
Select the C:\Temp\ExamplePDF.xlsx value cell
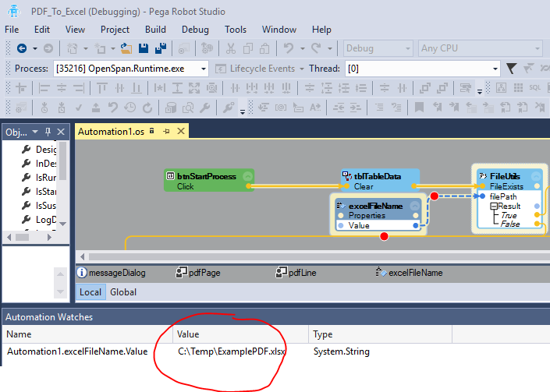(232, 351)
